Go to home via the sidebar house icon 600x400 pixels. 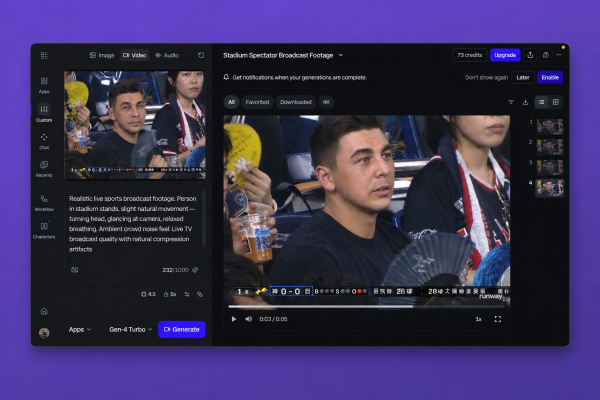[x=44, y=311]
